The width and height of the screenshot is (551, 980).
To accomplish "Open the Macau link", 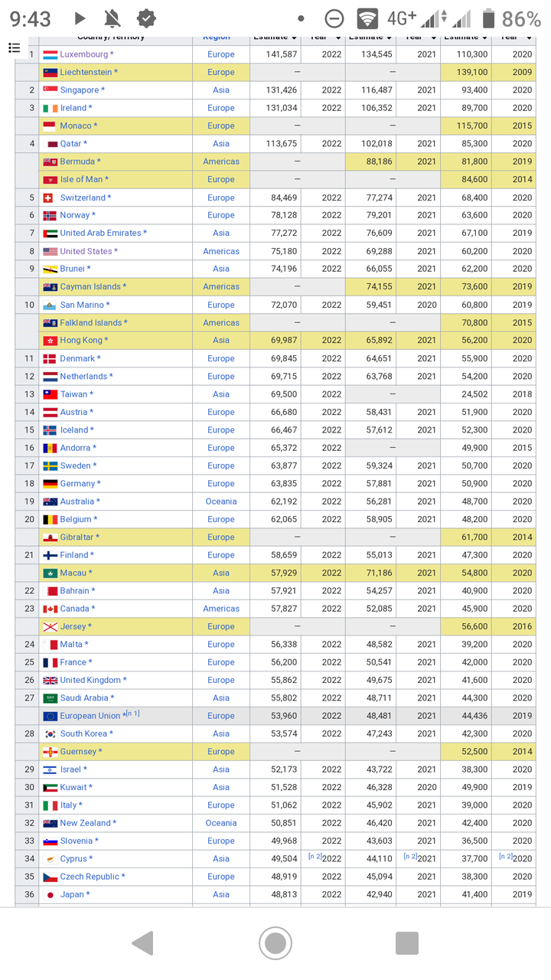I will click(73, 573).
